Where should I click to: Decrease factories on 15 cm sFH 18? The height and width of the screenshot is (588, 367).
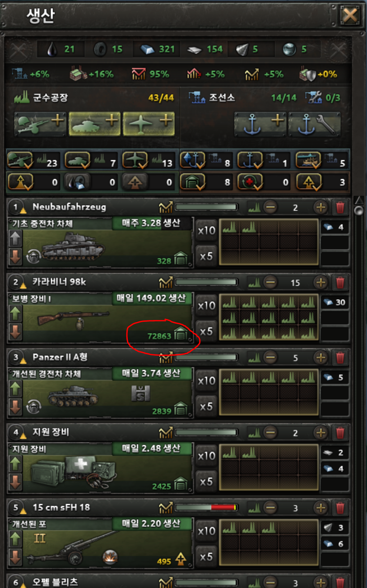[x=270, y=508]
